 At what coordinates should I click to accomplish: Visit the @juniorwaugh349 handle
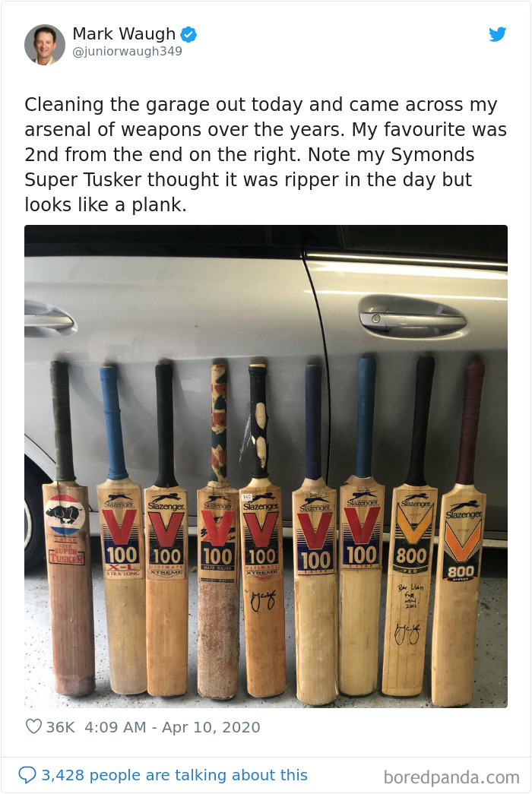coord(127,51)
